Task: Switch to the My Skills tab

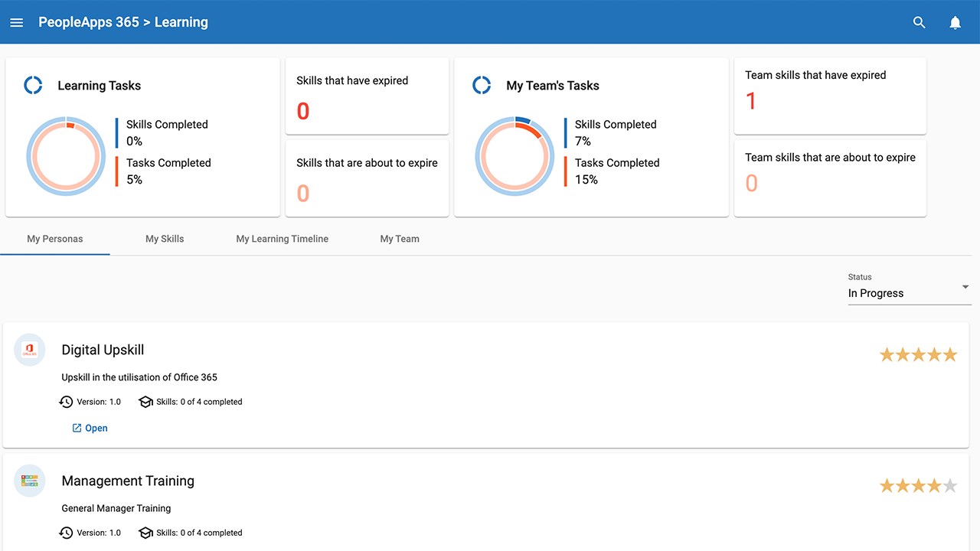Action: pos(165,239)
